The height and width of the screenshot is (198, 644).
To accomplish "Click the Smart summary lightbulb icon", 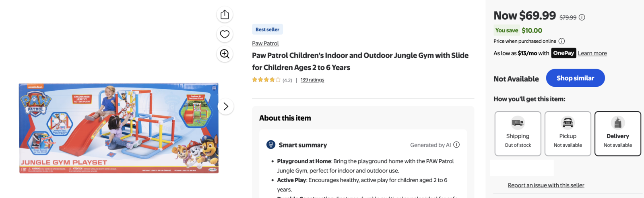I will coord(271,145).
